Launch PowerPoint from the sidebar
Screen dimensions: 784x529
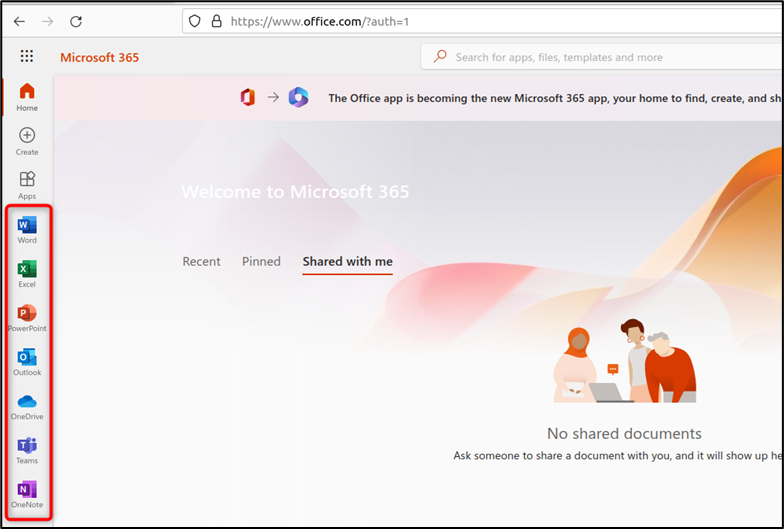[x=27, y=318]
